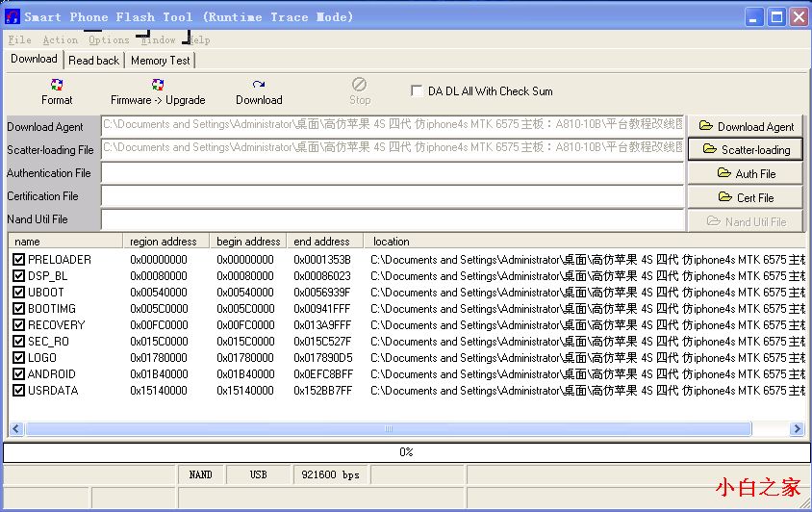Click the 921600 bps status entry
This screenshot has width=812, height=512.
[x=330, y=474]
